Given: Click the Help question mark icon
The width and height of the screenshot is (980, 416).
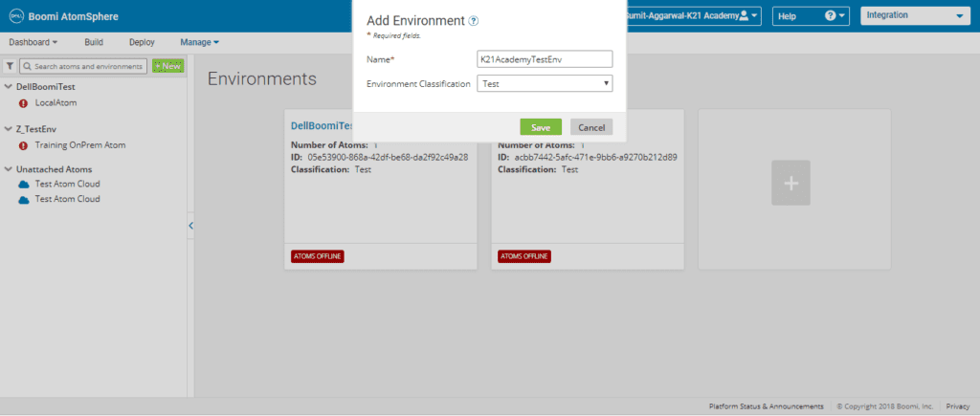Looking at the screenshot, I should pyautogui.click(x=831, y=16).
